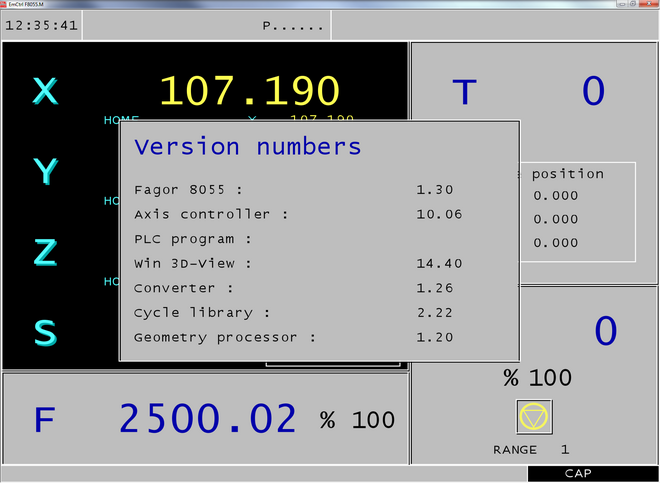
Task: Click the feed override % 100
Action: (358, 420)
